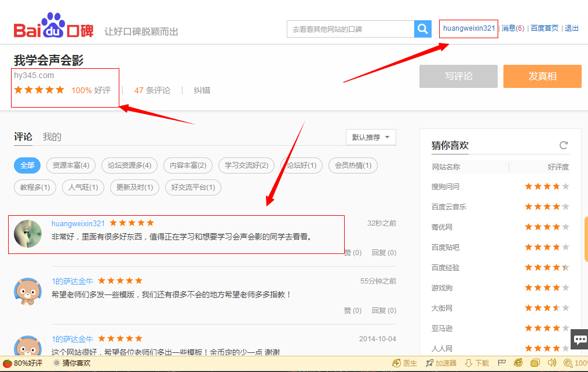Open the huangweixin321 account menu at top
Viewport: 588px width, 372px height.
[x=469, y=28]
